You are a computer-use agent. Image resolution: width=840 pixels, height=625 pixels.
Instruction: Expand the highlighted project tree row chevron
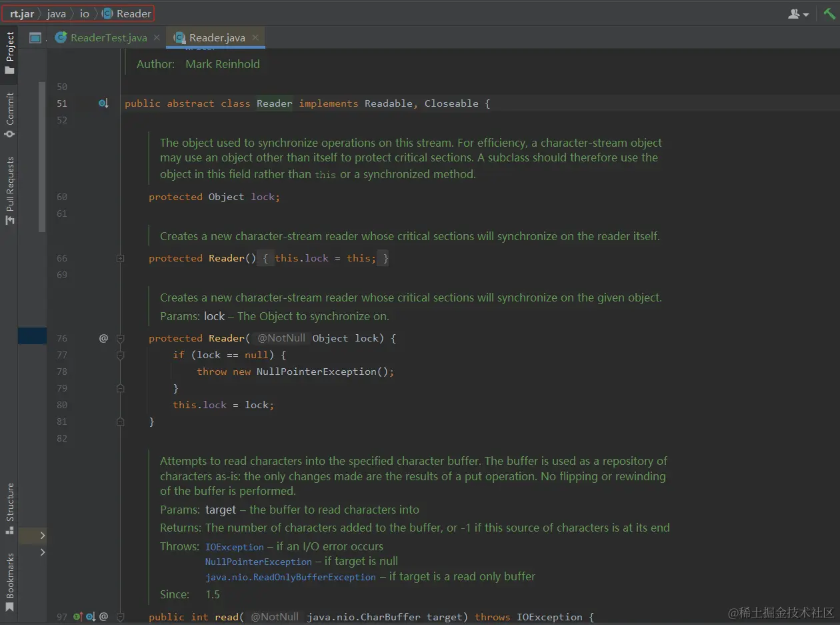42,536
